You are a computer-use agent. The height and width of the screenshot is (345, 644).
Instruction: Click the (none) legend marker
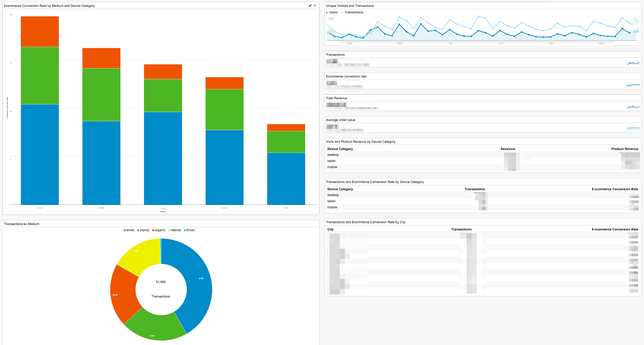138,230
